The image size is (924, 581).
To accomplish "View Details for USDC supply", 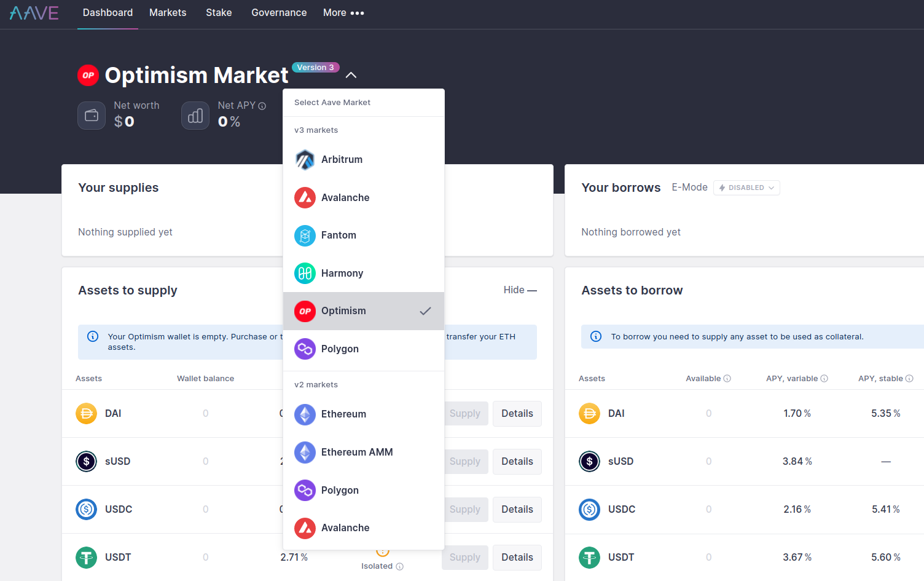I will (x=517, y=510).
